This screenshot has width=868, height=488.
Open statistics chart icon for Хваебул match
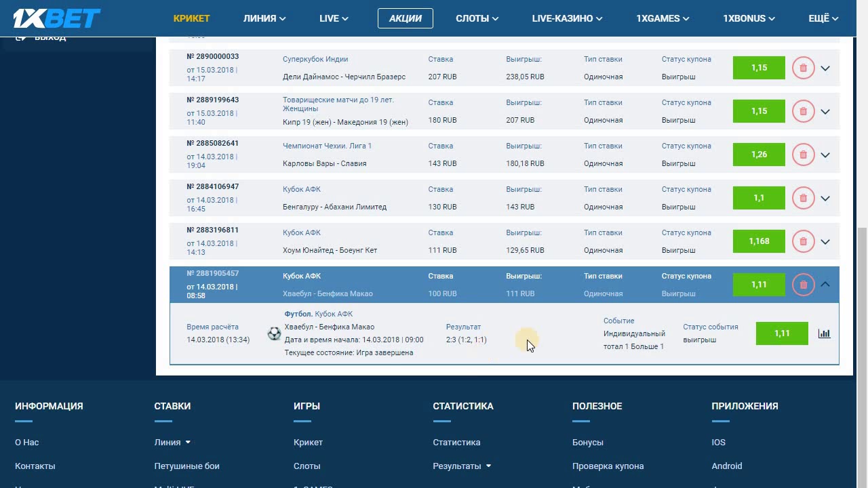[824, 333]
